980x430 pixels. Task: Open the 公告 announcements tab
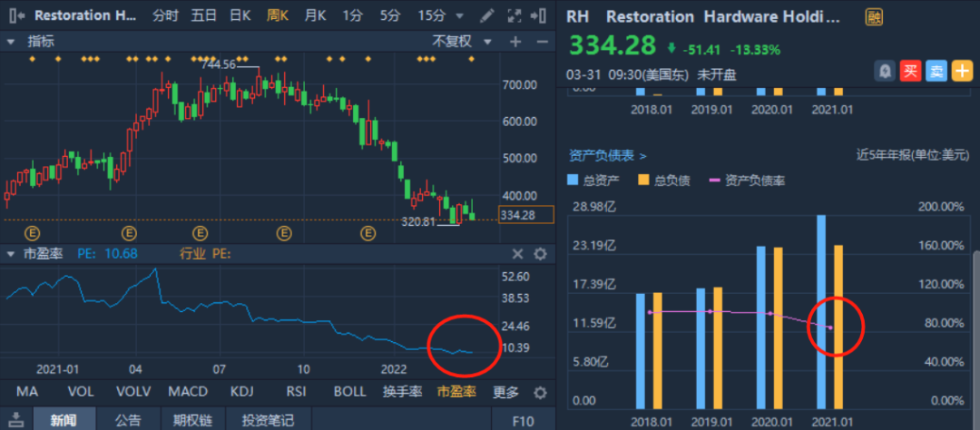(x=128, y=420)
